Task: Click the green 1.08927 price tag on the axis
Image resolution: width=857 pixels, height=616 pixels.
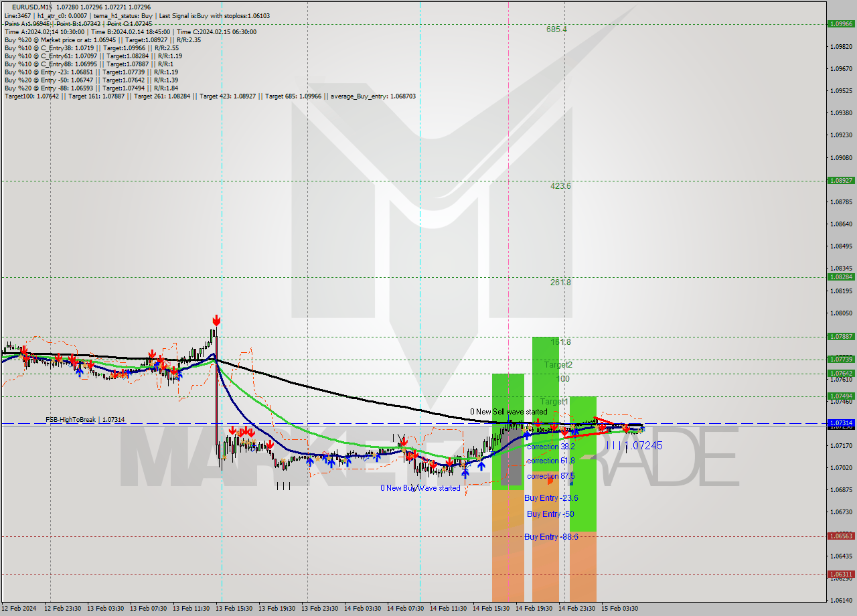Action: tap(841, 180)
